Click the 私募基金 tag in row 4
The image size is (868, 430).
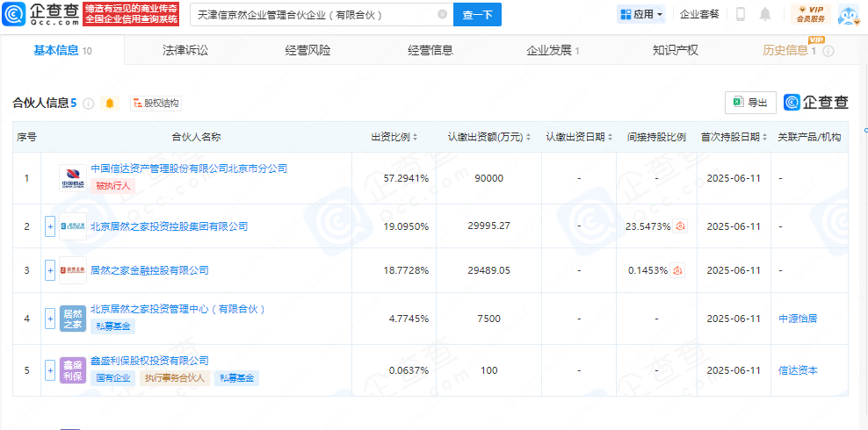pyautogui.click(x=113, y=326)
